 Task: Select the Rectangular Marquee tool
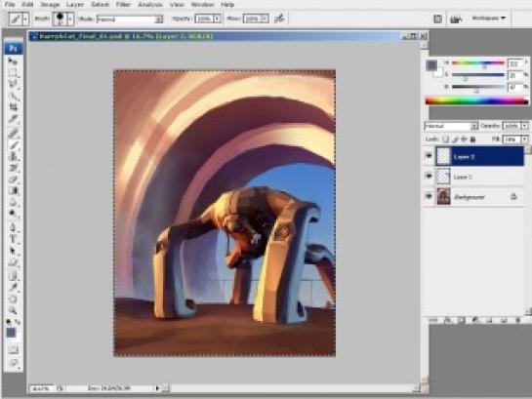[13, 72]
